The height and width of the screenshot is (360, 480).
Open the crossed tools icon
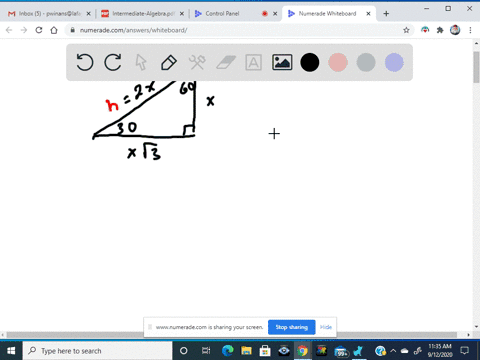pyautogui.click(x=197, y=62)
